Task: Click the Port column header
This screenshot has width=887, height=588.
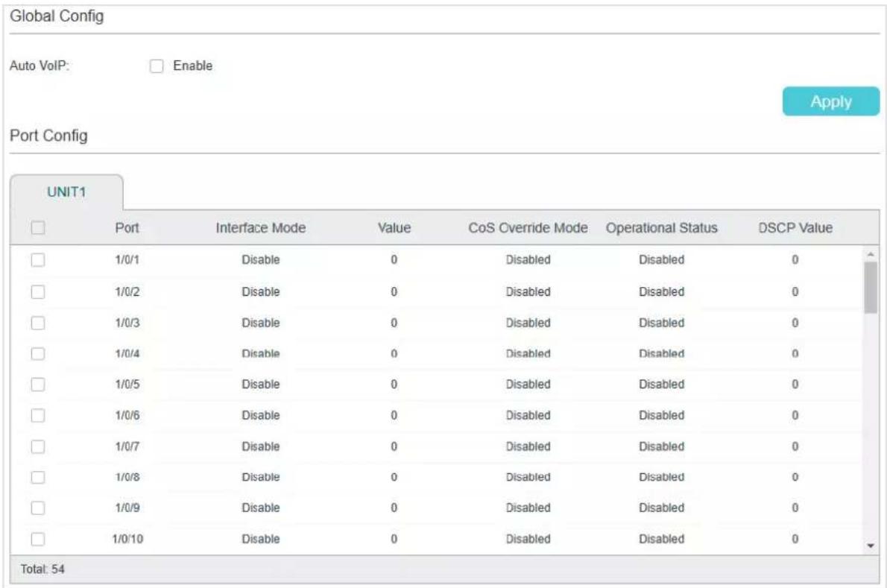Action: pyautogui.click(x=127, y=228)
